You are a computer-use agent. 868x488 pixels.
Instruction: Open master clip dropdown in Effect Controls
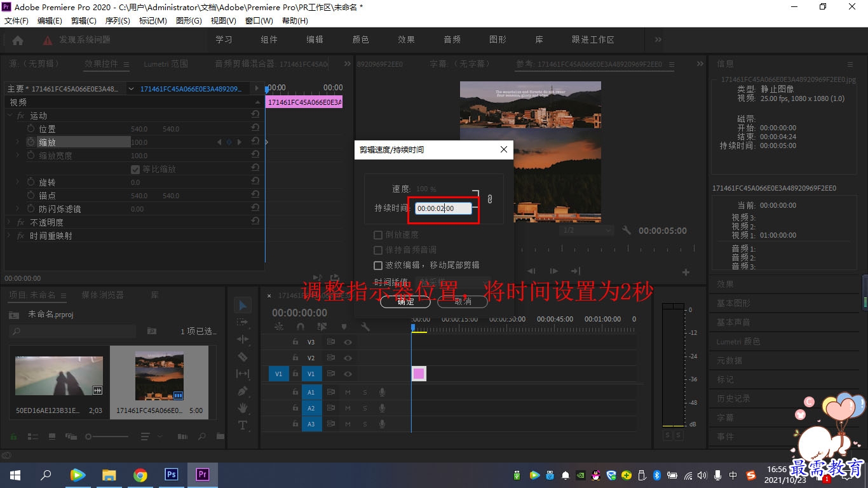tap(131, 89)
